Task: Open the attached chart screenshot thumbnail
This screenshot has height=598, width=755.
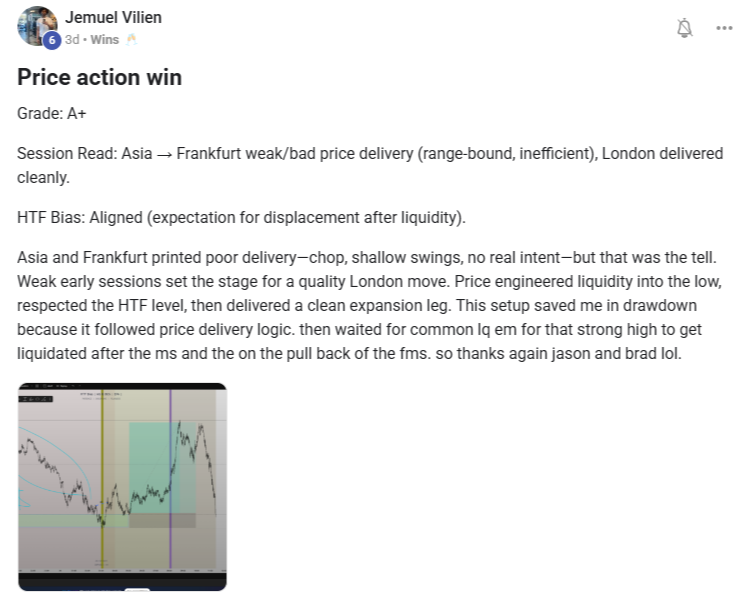Action: click(x=122, y=486)
